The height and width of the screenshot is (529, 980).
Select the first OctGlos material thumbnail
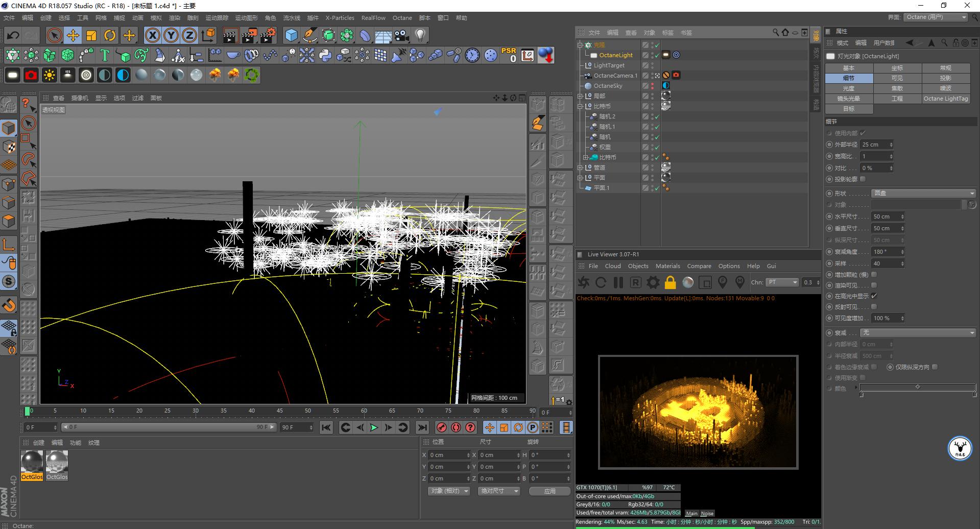click(x=32, y=462)
